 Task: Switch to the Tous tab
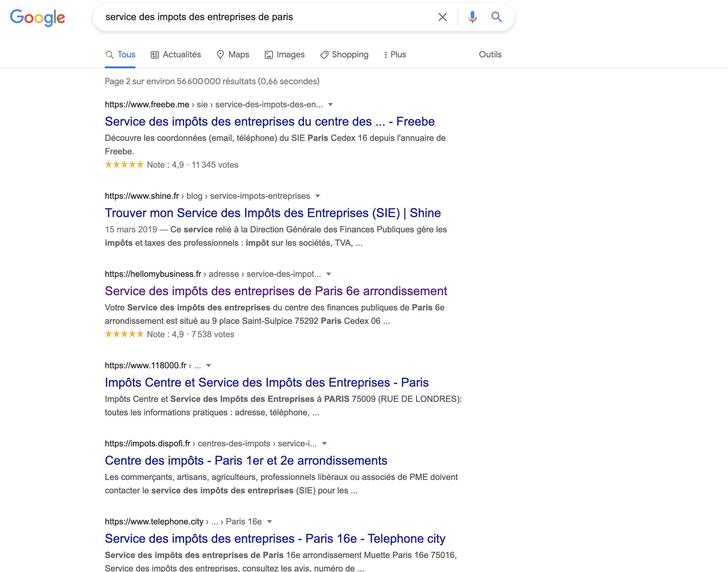point(120,55)
